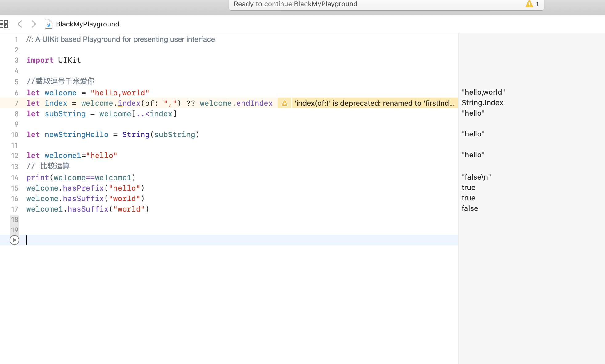Click the Swift playground file icon
The height and width of the screenshot is (364, 605).
tap(48, 24)
